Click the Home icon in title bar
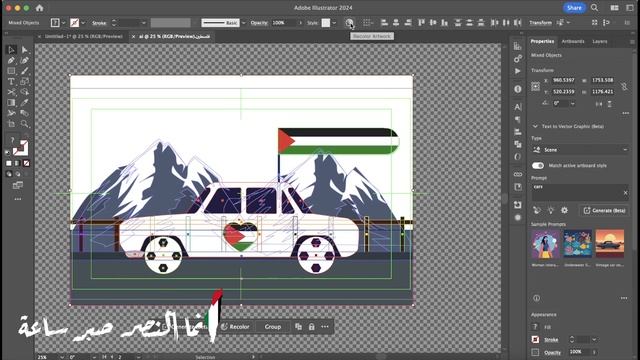 tap(40, 8)
